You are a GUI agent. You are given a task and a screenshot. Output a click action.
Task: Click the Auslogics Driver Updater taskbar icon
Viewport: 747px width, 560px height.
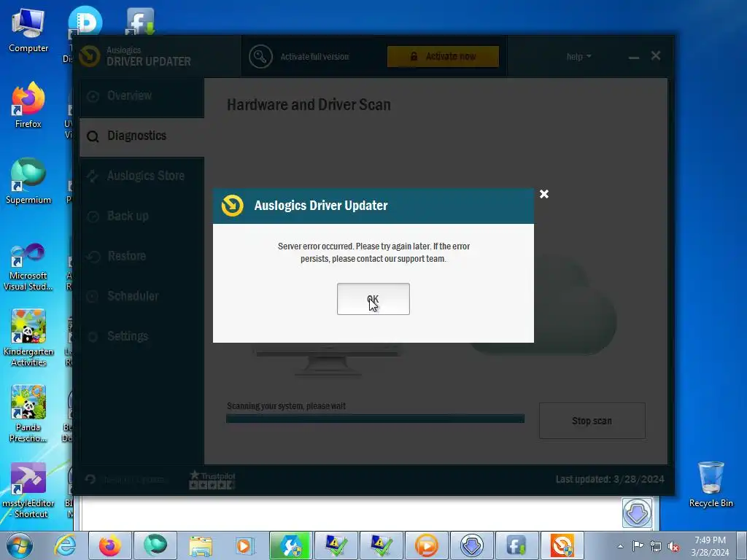tap(562, 545)
